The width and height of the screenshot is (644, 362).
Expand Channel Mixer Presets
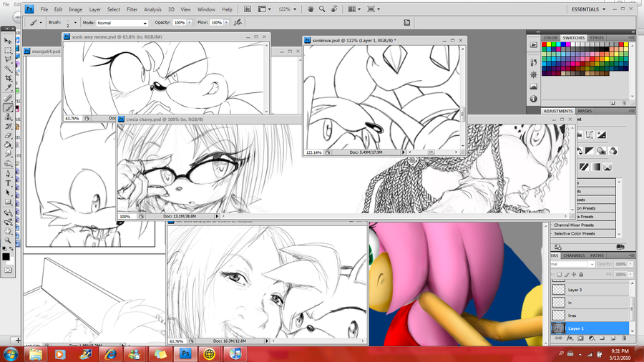[582, 225]
